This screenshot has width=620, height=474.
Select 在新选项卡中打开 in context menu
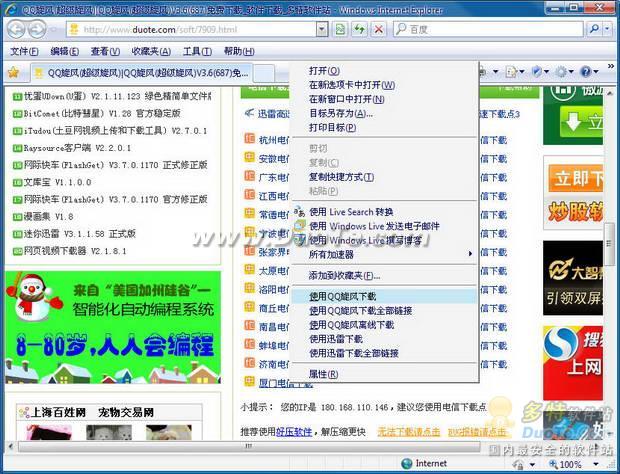[352, 85]
